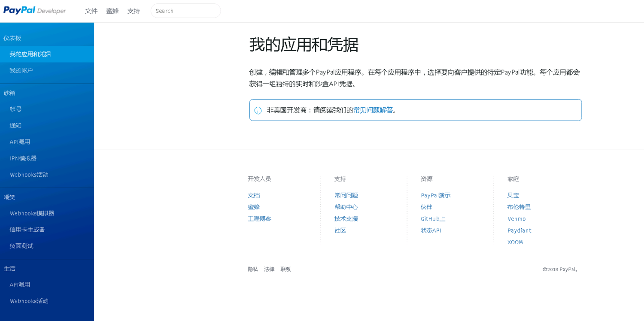Open the 联系 link at page bottom
Viewport: 644px width, 321px height.
click(x=286, y=269)
